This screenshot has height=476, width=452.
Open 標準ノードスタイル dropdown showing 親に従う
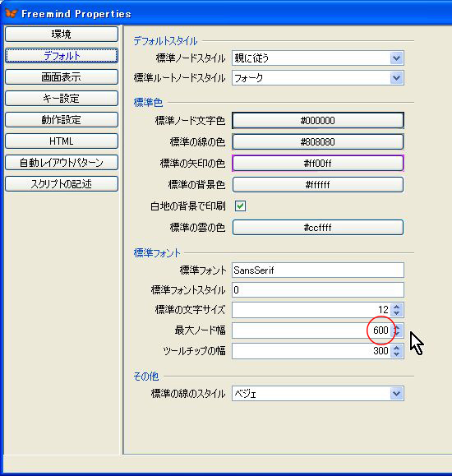[x=318, y=58]
